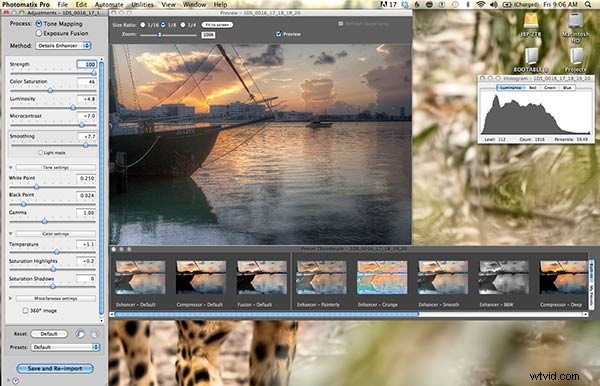Click the Color settings header button
Screen dimensions: 600x386
tap(56, 233)
